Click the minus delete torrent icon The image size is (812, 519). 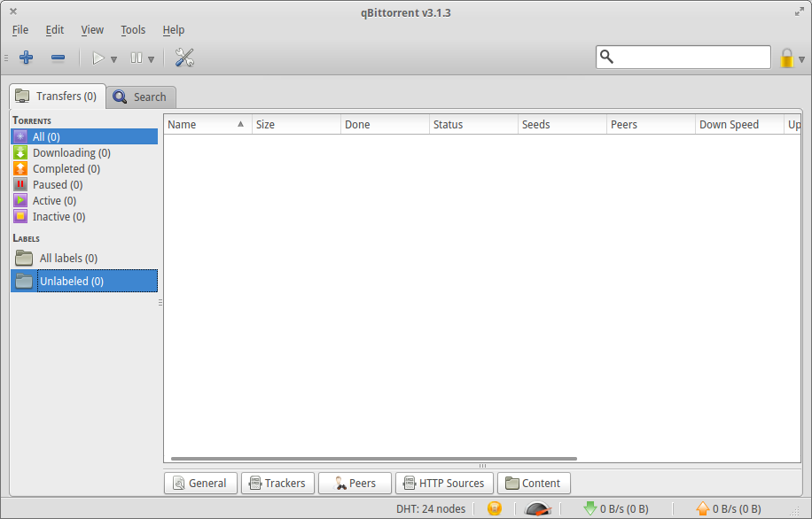(x=58, y=58)
